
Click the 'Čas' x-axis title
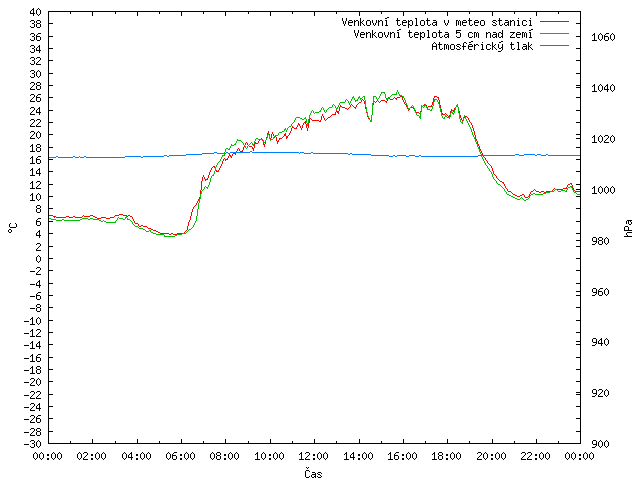[x=313, y=473]
